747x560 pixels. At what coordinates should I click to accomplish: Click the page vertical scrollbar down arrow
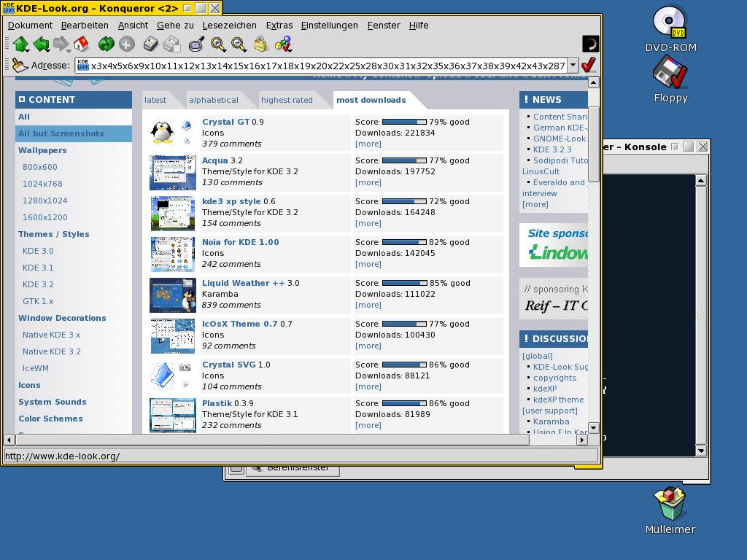594,428
